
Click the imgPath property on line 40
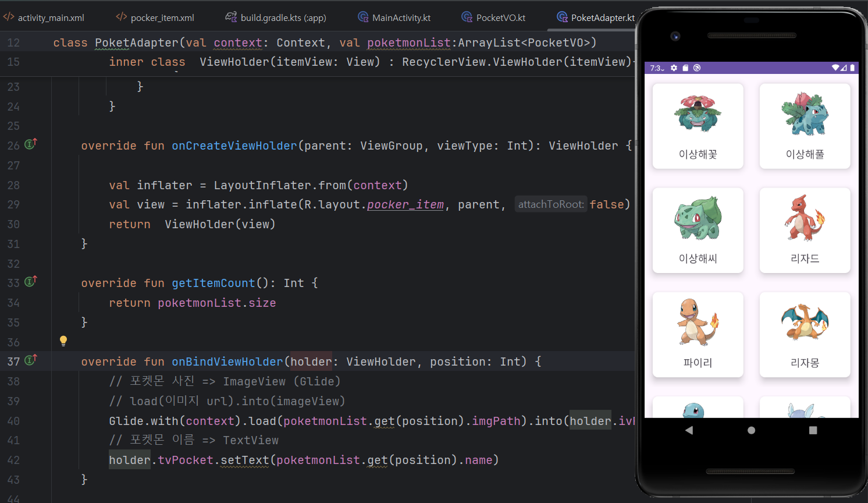pyautogui.click(x=496, y=421)
